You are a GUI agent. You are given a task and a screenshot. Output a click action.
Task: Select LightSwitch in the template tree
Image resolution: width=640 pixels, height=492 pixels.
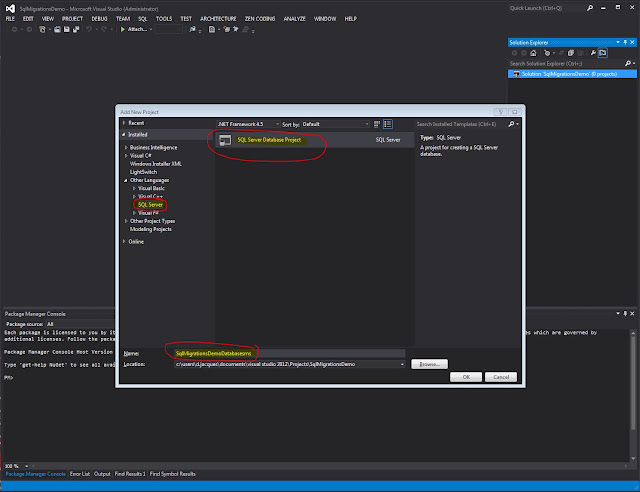143,172
